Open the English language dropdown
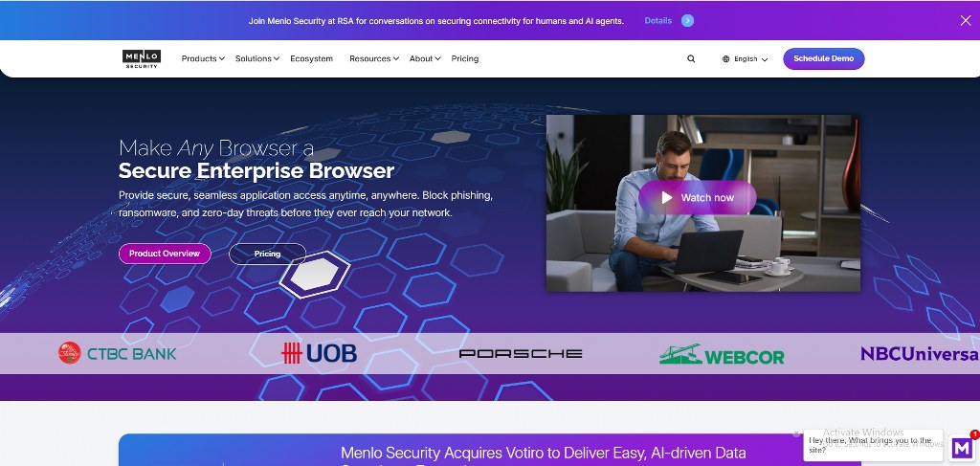This screenshot has width=980, height=466. coord(745,59)
